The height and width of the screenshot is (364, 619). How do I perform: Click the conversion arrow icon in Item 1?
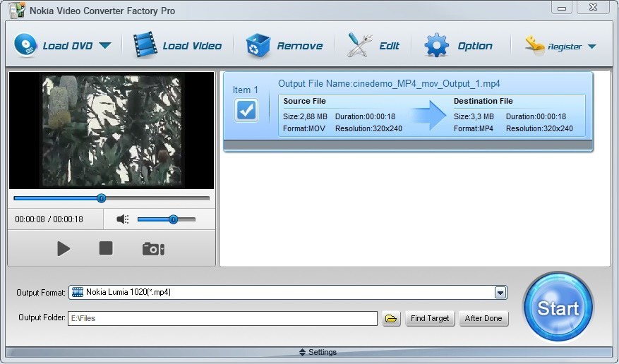(x=428, y=115)
